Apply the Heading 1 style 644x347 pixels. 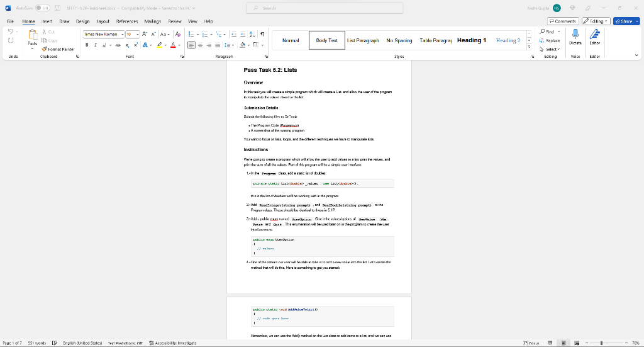pyautogui.click(x=472, y=40)
